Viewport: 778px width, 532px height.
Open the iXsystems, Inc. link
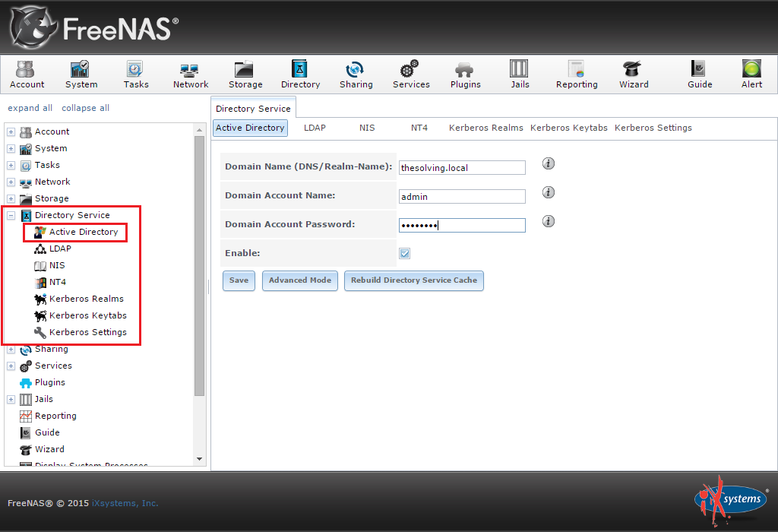(x=125, y=503)
